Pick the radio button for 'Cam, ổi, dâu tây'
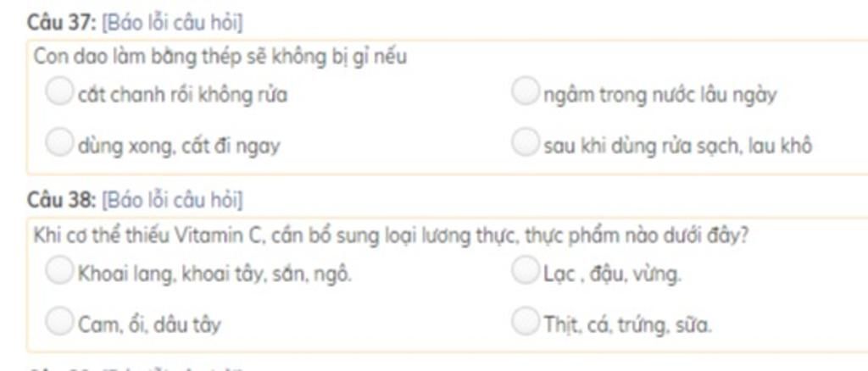 pyautogui.click(x=58, y=322)
